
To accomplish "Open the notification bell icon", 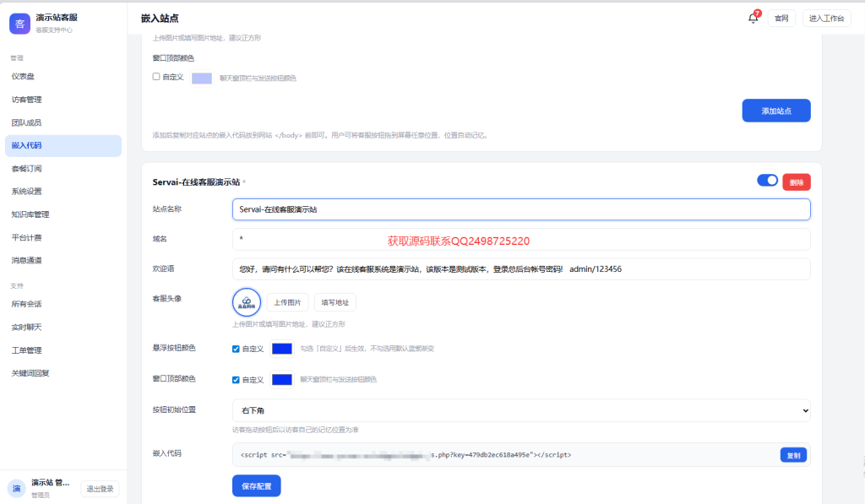I will click(x=753, y=19).
